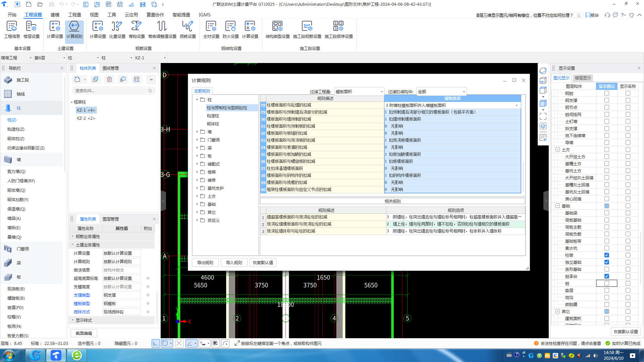Toggle 大开挖土方 显示图元 checkbox
The image size is (644, 362).
click(607, 157)
